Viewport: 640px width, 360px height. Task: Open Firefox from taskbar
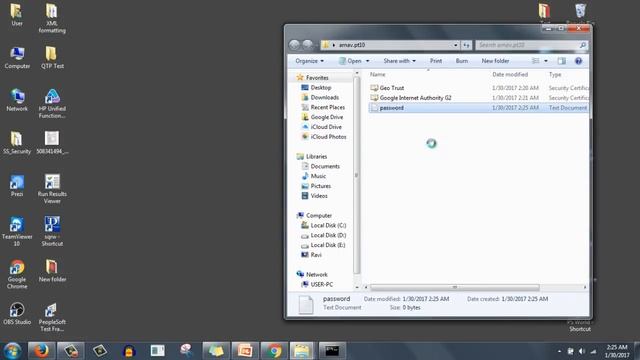41,351
